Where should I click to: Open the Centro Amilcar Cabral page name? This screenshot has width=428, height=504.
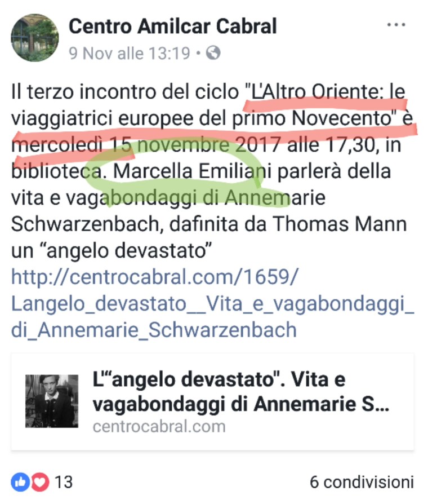point(173,26)
